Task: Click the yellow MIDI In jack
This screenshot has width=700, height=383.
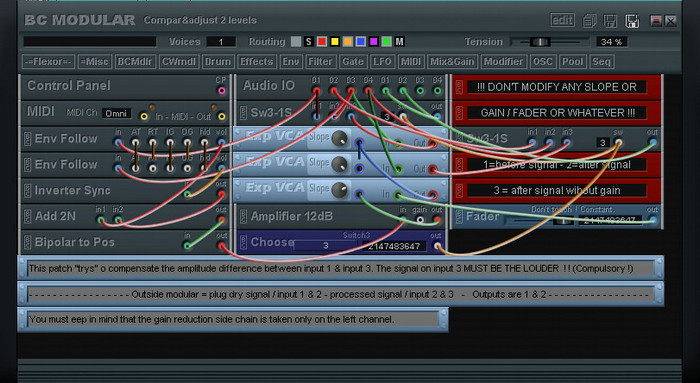Action: click(144, 116)
